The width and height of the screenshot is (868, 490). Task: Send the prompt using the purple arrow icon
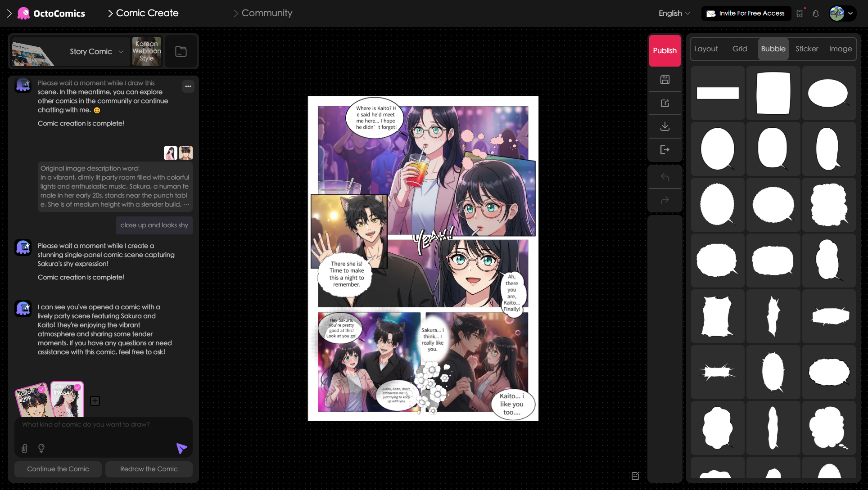pyautogui.click(x=181, y=448)
